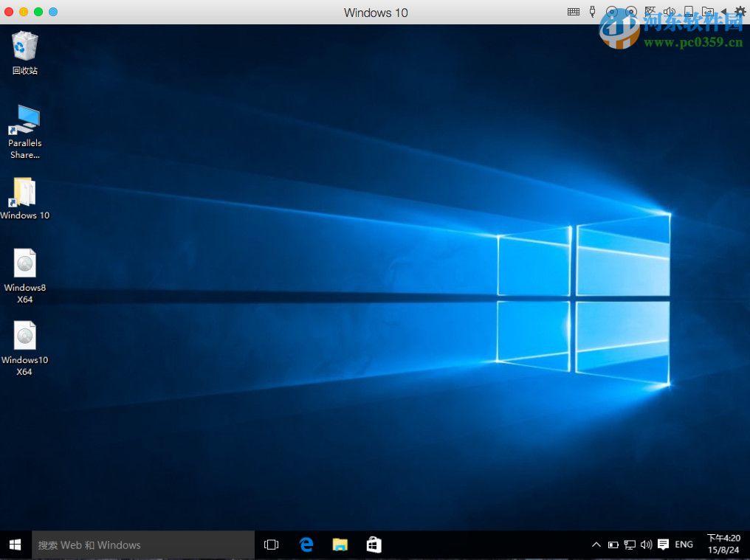Open the Windows Start menu
The height and width of the screenshot is (560, 750).
[15, 545]
